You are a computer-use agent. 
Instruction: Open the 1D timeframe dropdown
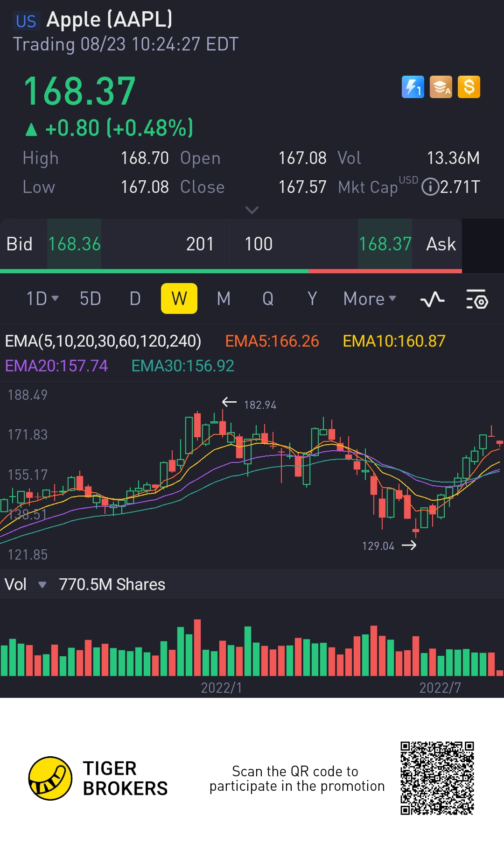coord(42,298)
